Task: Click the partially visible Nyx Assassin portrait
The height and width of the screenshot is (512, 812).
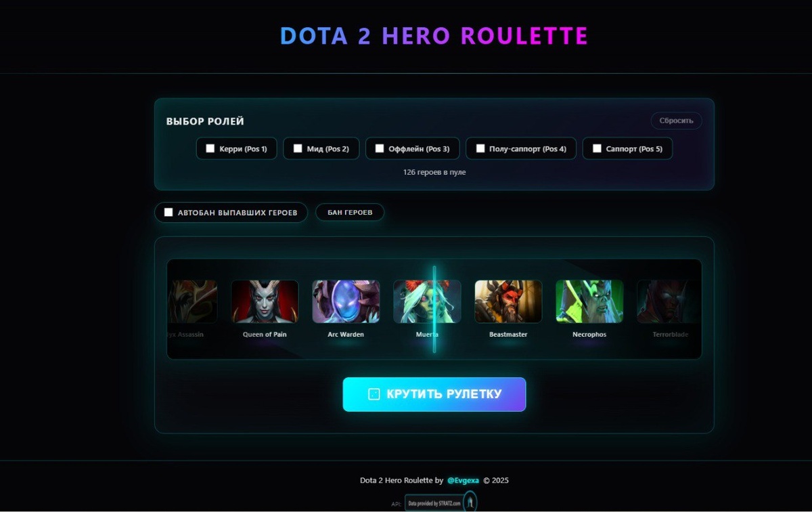Action: click(x=193, y=301)
